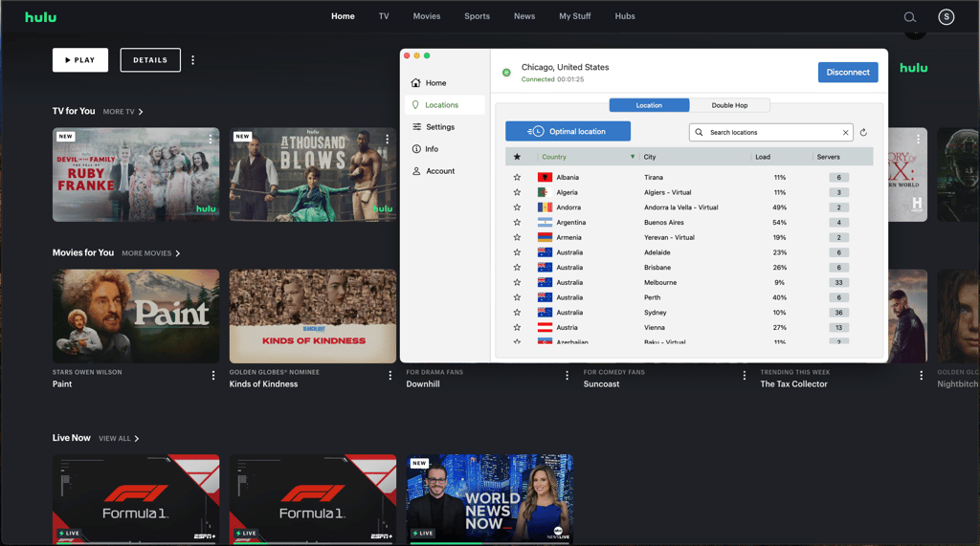Select Locations in VPN sidebar
980x546 pixels.
445,105
